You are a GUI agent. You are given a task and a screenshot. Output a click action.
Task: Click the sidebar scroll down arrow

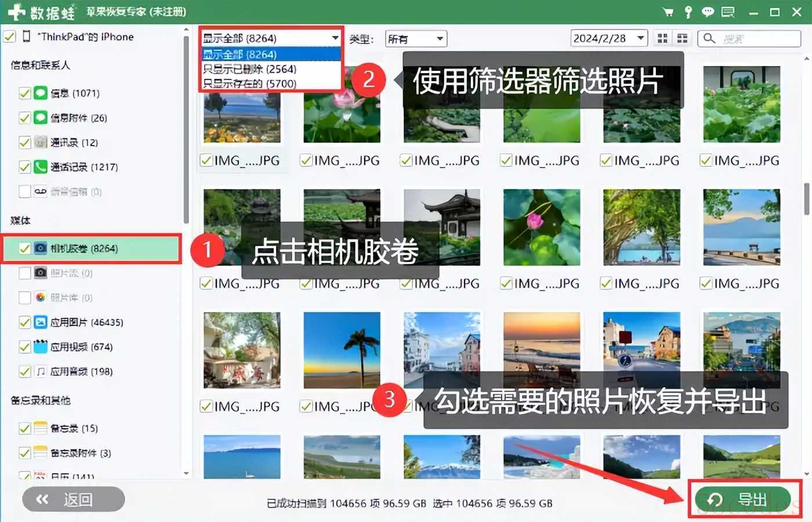[186, 473]
